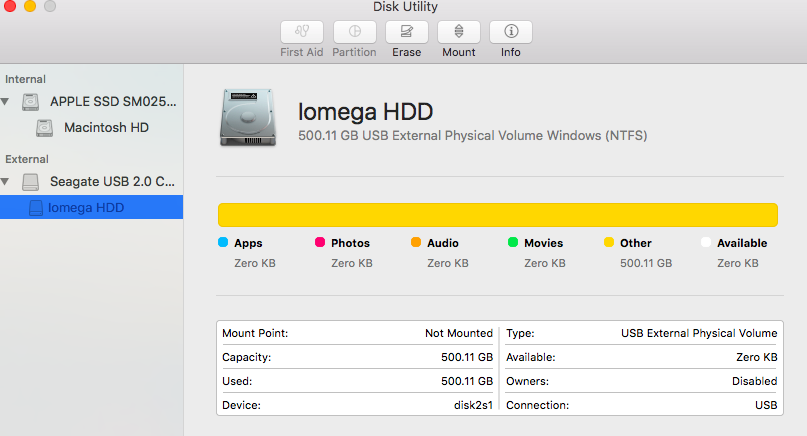The image size is (807, 436).
Task: Click the Apps legend label
Action: (248, 243)
